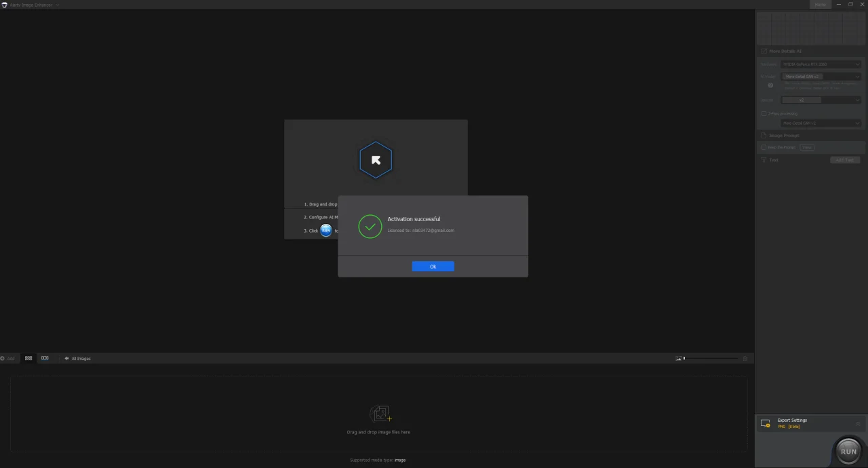Click the View prompt button

coord(807,147)
